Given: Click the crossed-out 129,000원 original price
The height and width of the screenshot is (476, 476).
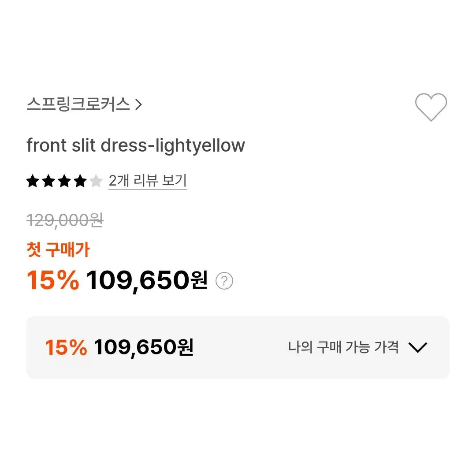Looking at the screenshot, I should click(x=65, y=220).
